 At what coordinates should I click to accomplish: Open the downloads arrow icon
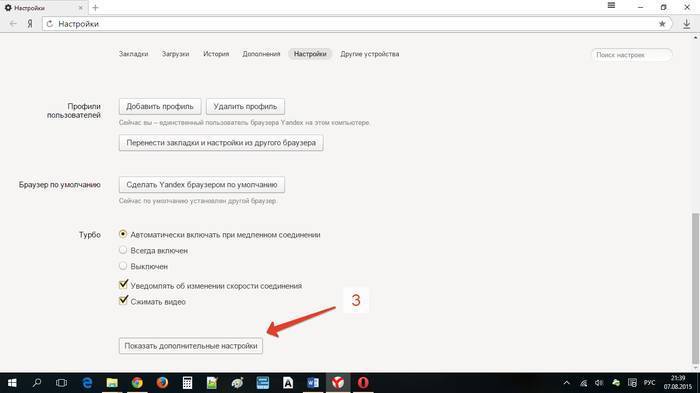pos(687,24)
